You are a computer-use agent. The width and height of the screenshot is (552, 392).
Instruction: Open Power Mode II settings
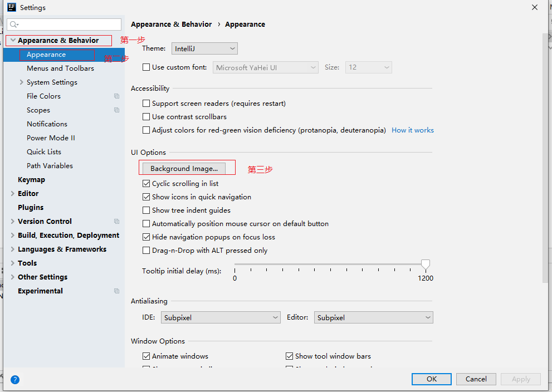pyautogui.click(x=51, y=138)
